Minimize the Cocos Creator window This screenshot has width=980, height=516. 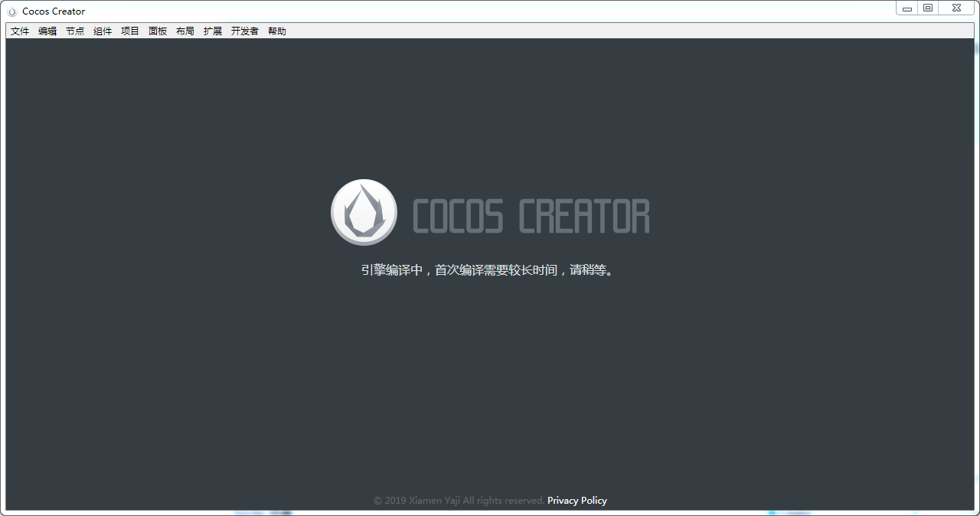coord(907,8)
